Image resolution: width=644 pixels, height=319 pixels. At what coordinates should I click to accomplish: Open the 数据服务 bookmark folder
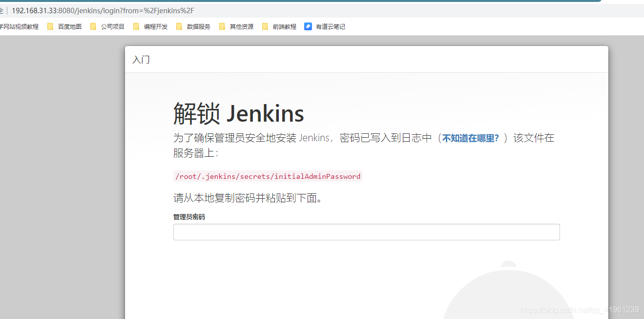193,27
